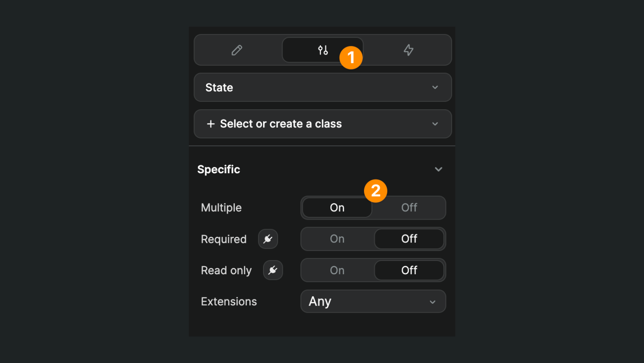Open the Extensions dropdown showing Any

(x=373, y=301)
